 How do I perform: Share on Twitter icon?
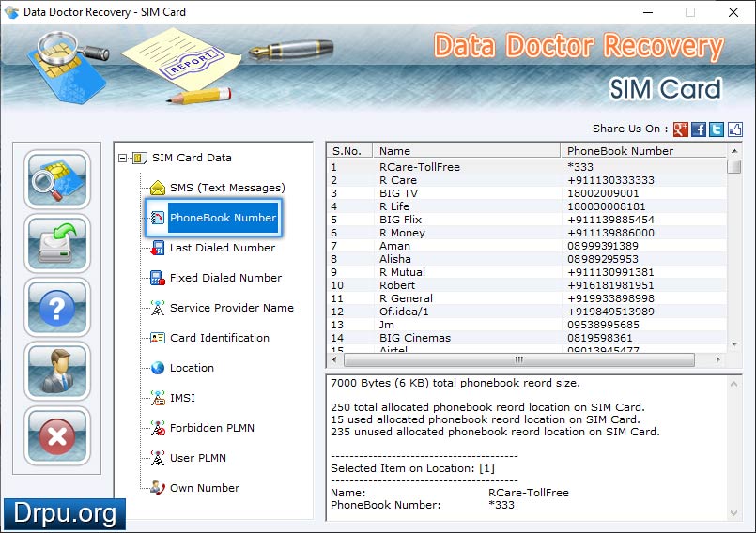point(717,129)
